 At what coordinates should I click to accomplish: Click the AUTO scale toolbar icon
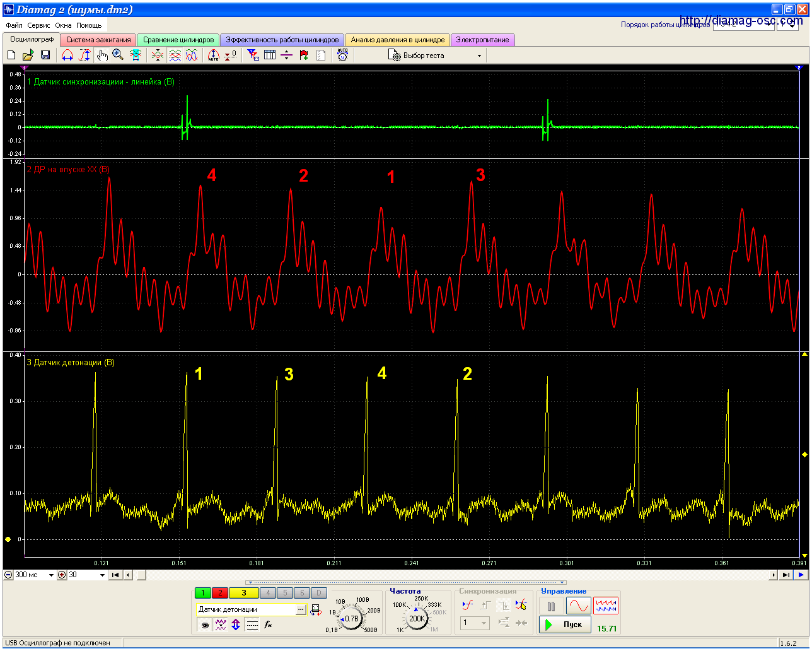point(213,56)
